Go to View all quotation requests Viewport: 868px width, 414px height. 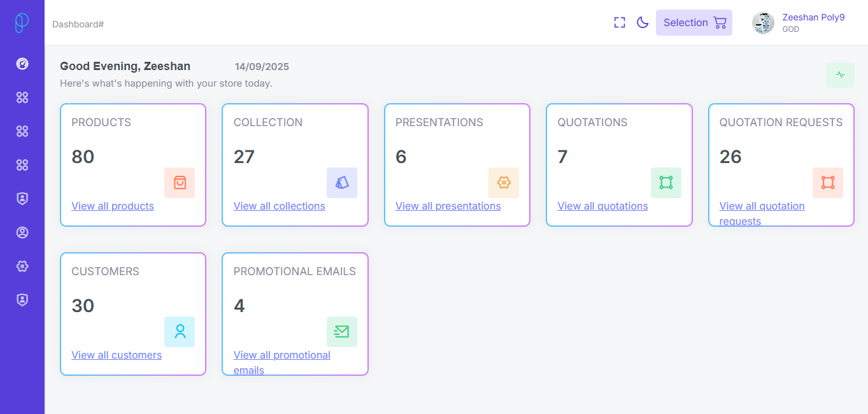click(x=762, y=206)
